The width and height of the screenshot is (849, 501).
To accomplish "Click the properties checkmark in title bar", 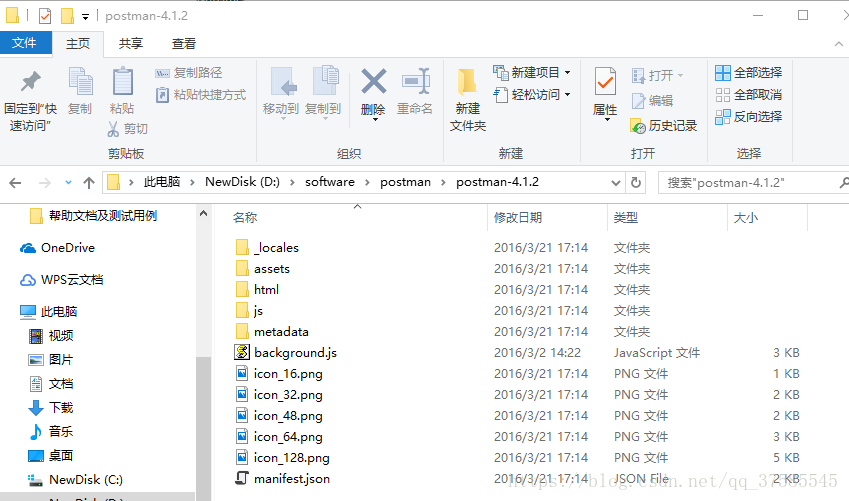I will (x=45, y=16).
